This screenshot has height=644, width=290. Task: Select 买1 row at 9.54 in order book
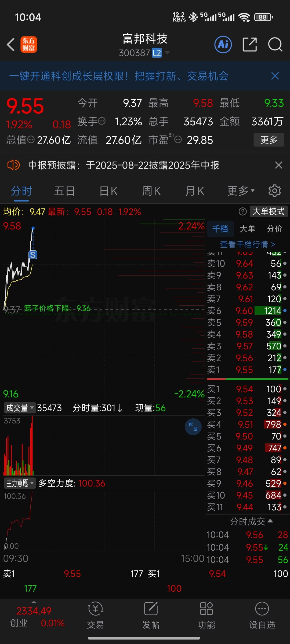(x=247, y=389)
